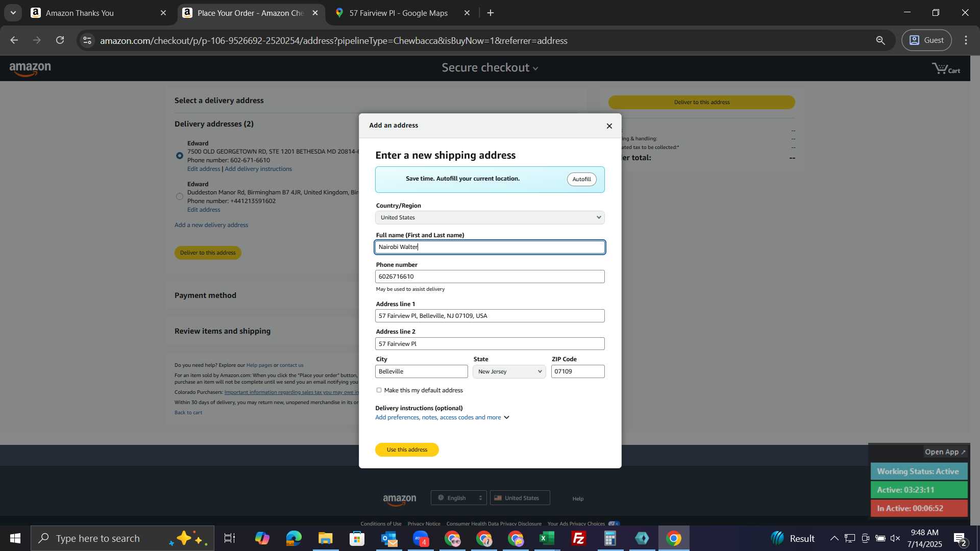Open Microsoft Store from taskbar
Screen dimensions: 980x551
[x=357, y=538]
